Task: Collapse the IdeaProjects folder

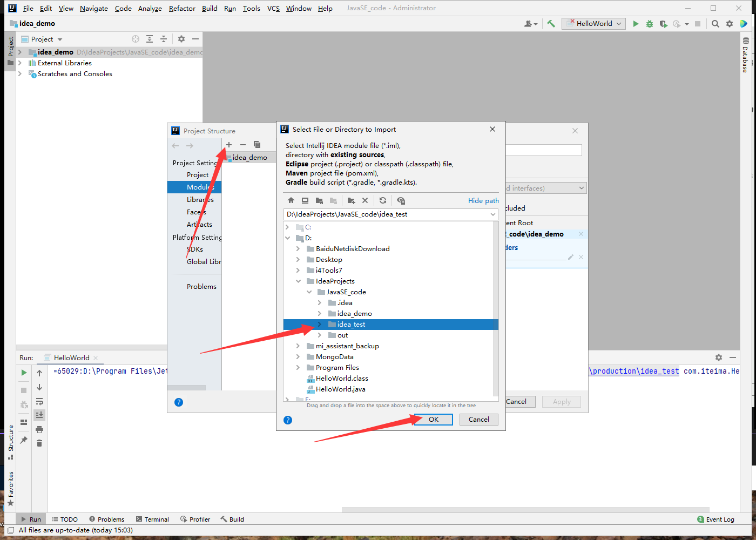Action: click(x=298, y=281)
